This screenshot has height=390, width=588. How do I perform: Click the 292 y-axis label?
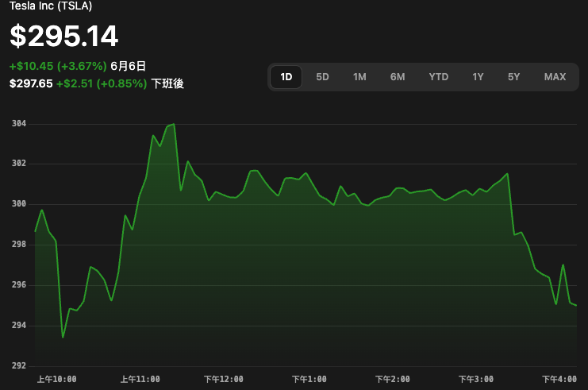[19, 365]
